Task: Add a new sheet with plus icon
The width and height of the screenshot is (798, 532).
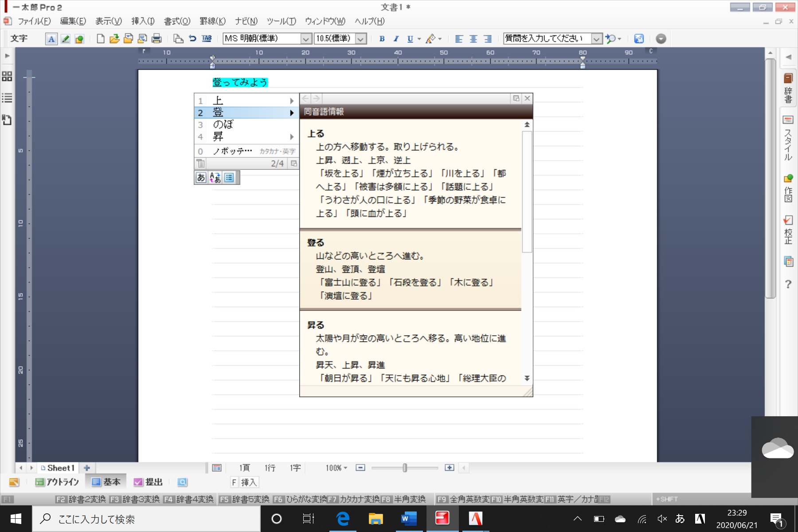Action: (87, 468)
